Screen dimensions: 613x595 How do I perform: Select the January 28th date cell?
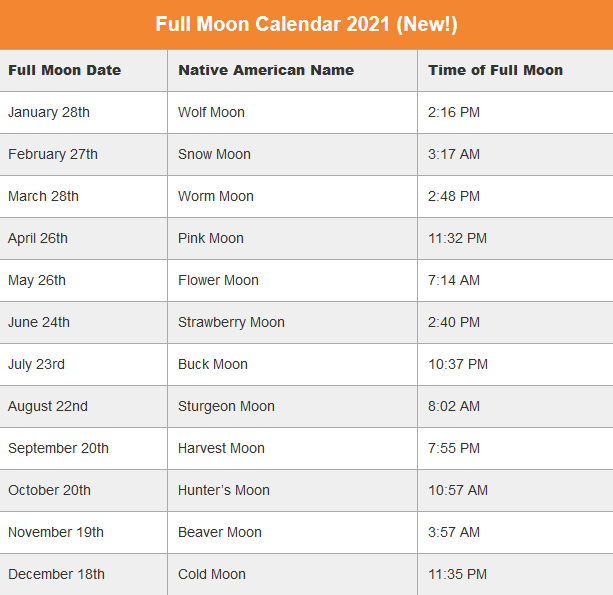(49, 113)
